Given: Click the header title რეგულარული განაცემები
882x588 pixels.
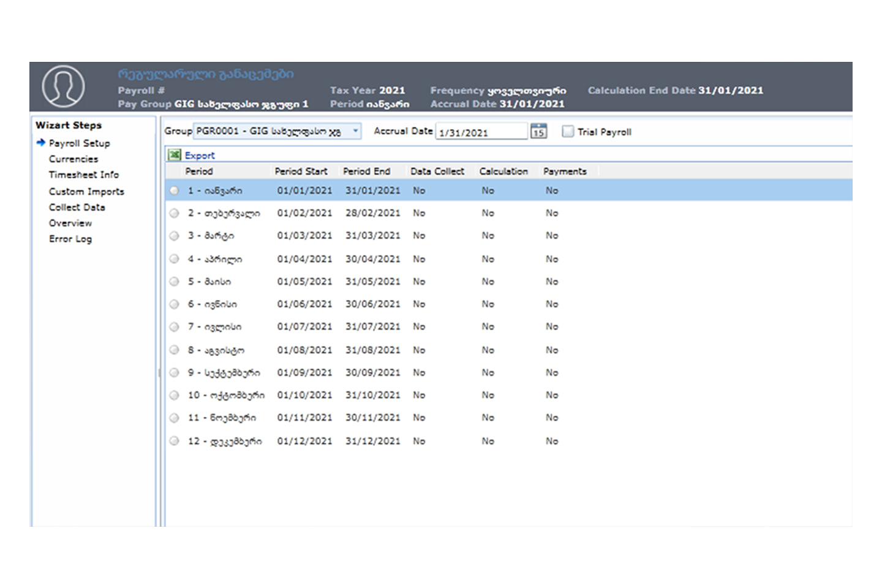Looking at the screenshot, I should pos(206,74).
